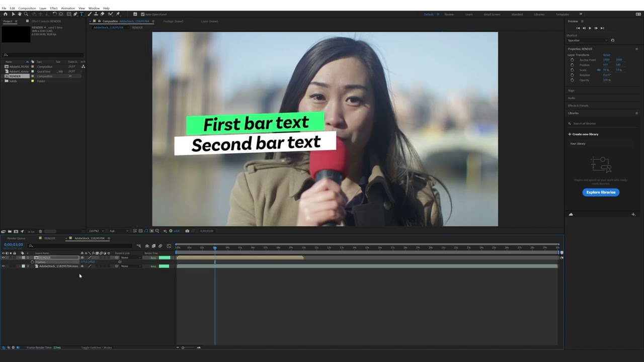Hide the AdobeStock_118295704.mov layer eye icon
The image size is (644, 362).
tap(3, 266)
